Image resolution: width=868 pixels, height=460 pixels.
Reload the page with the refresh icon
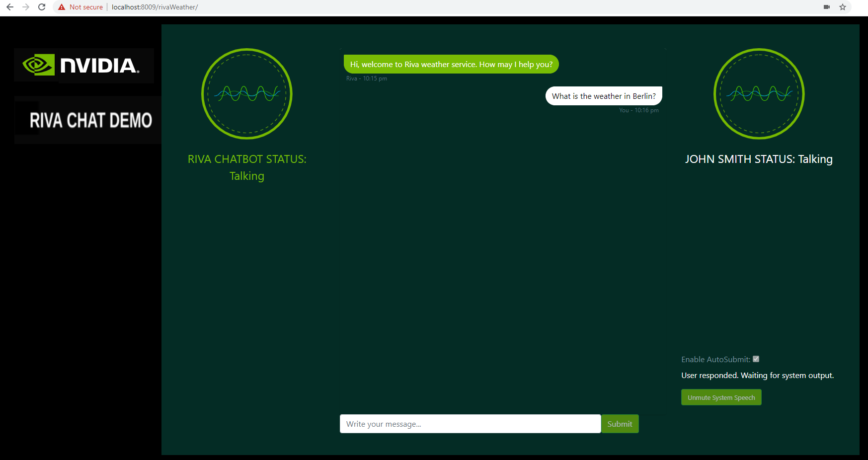pos(42,7)
